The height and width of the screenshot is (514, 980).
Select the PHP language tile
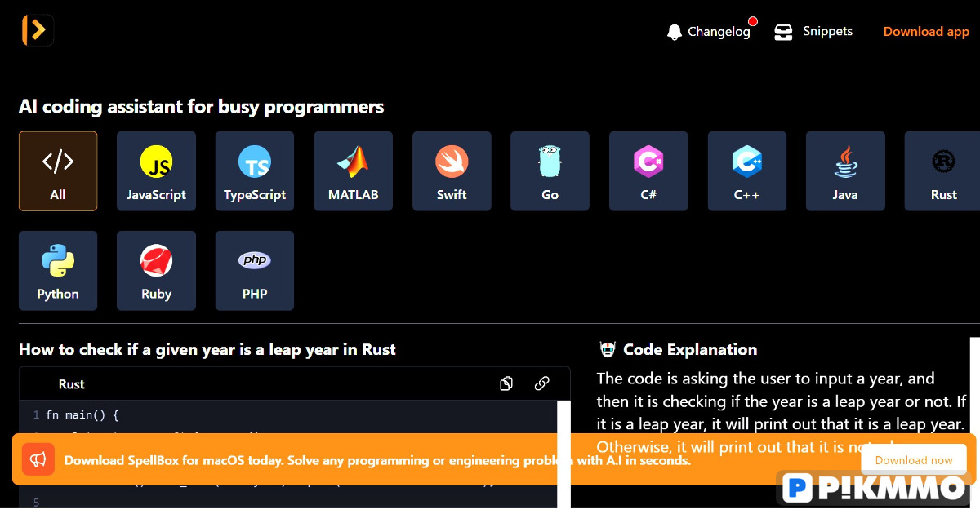[x=255, y=271]
